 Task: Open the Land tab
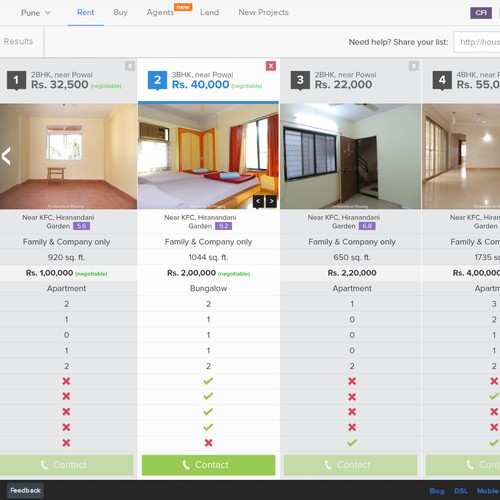[x=209, y=12]
